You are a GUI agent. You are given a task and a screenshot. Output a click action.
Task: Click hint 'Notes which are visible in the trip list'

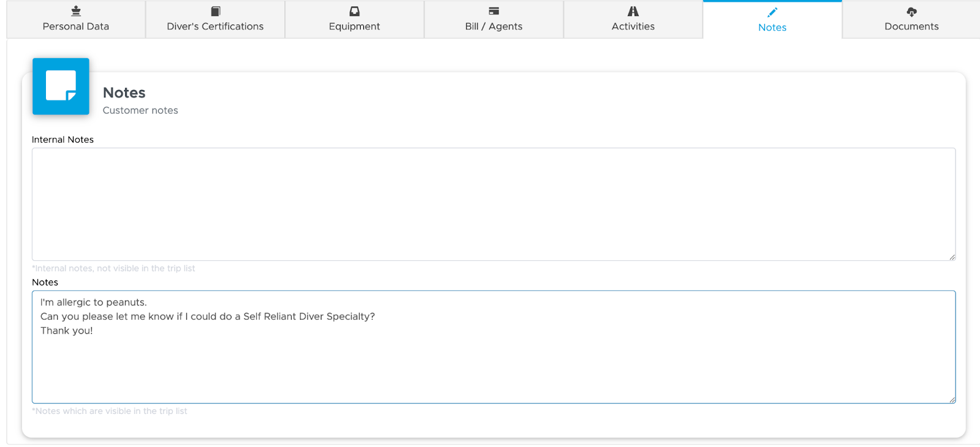110,411
